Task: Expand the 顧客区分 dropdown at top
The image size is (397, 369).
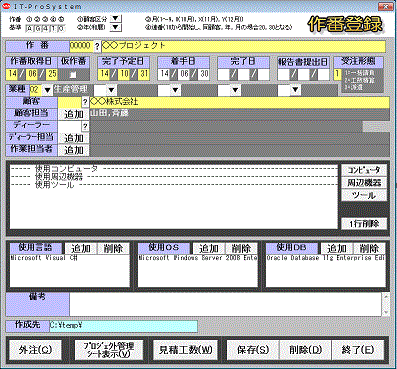Action: 115,18
